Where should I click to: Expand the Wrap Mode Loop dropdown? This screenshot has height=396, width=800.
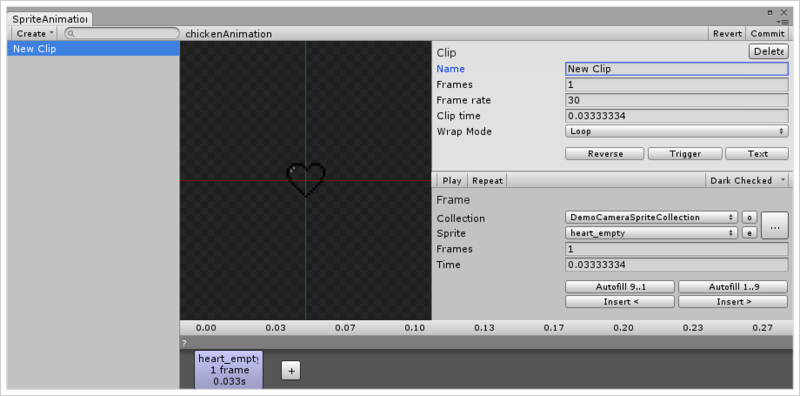click(x=677, y=131)
